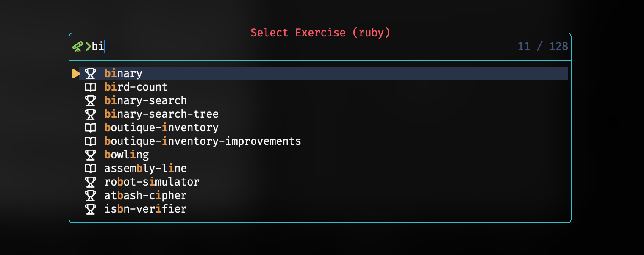Select the binary exercise entry
644x255 pixels.
pos(123,74)
